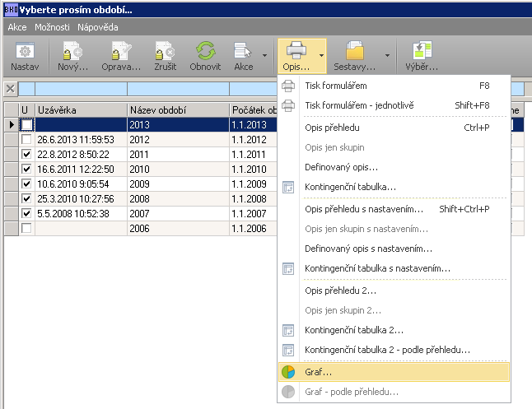
Task: Click the 2010 period name cell
Action: point(179,169)
